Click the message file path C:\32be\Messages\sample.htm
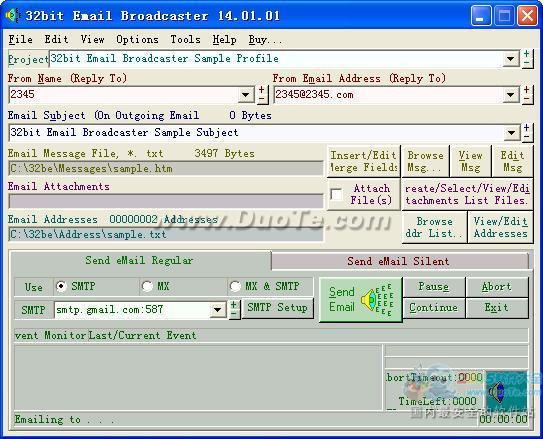The width and height of the screenshot is (543, 439). (166, 169)
